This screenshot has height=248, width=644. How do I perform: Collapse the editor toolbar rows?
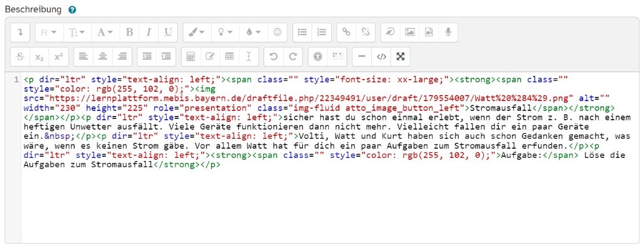pyautogui.click(x=20, y=32)
